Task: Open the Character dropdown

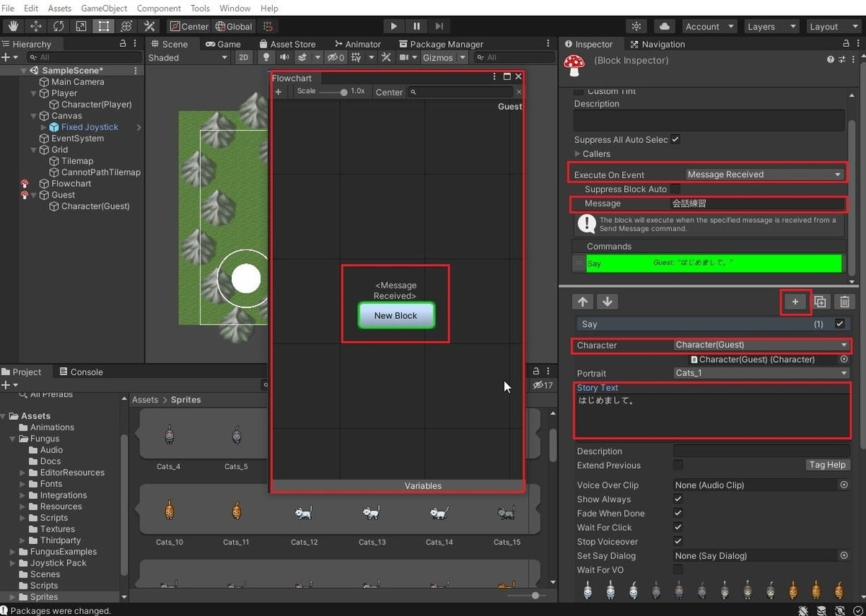Action: (761, 345)
